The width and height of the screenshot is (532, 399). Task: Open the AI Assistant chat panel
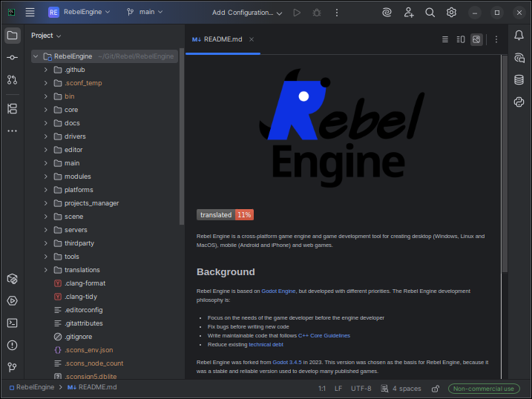click(x=519, y=58)
